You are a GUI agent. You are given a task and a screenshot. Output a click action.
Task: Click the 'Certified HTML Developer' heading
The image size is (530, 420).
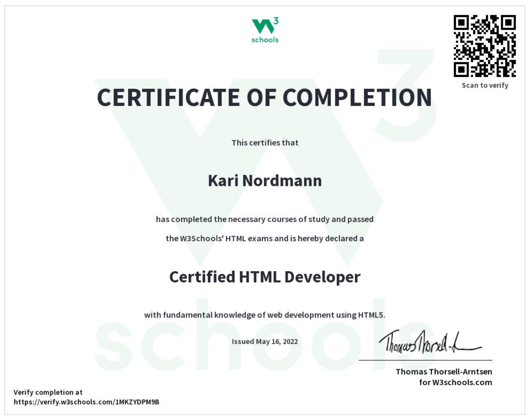(265, 277)
